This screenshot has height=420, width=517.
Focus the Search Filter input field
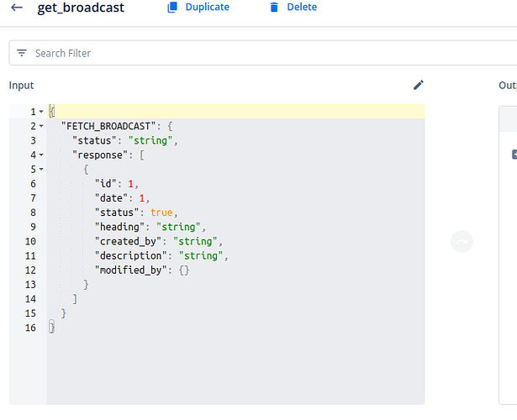coord(252,53)
